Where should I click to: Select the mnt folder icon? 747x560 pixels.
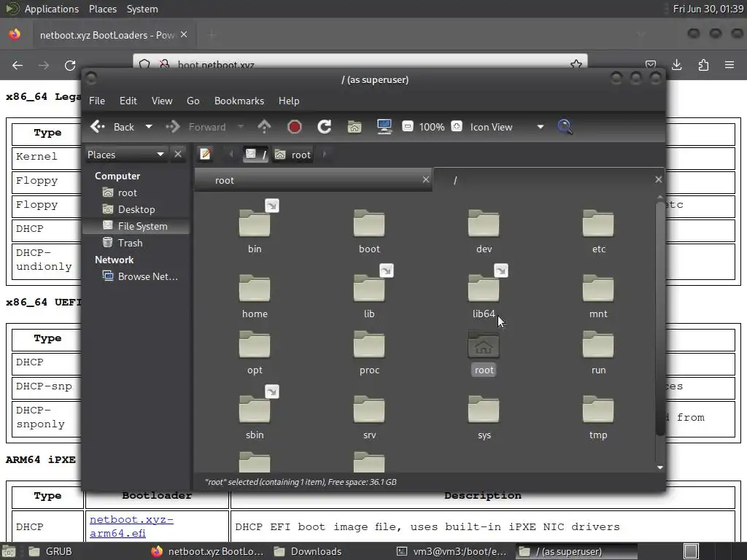[598, 289]
